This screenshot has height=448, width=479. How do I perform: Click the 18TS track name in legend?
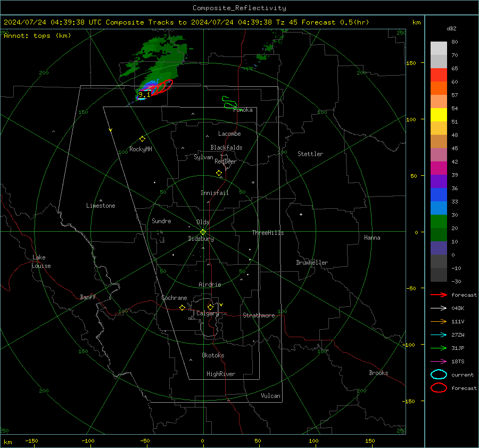(x=458, y=362)
